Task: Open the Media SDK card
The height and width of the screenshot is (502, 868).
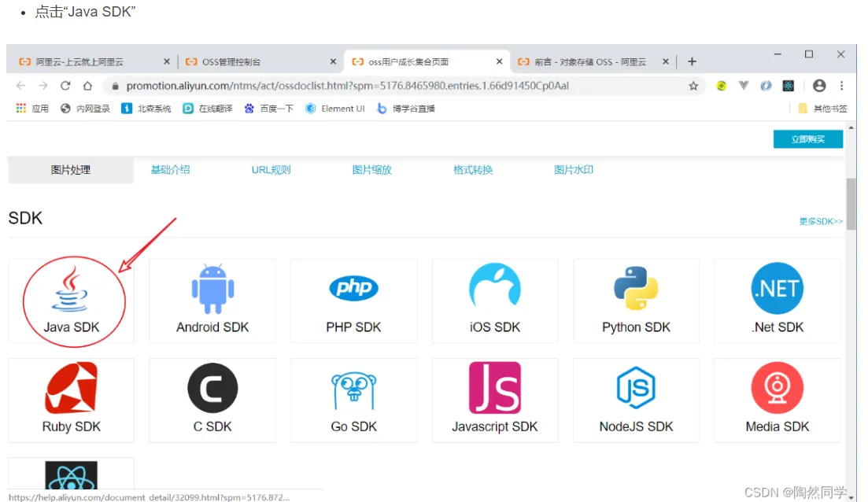Action: point(778,400)
